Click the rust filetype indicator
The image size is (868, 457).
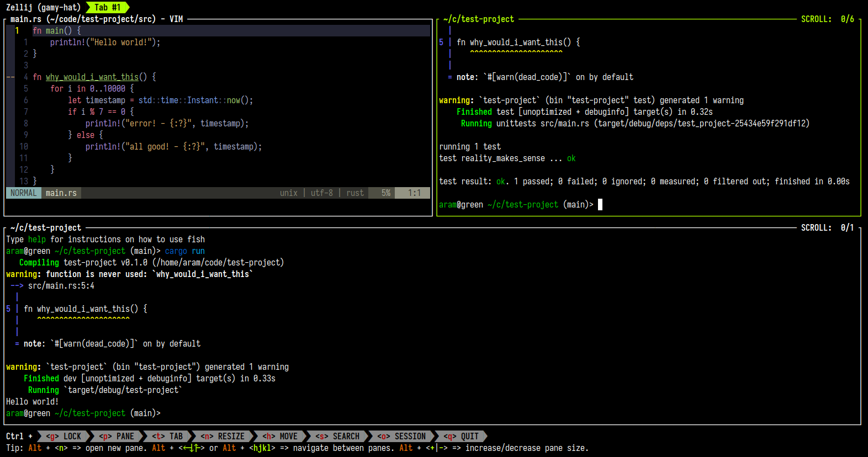tap(355, 193)
